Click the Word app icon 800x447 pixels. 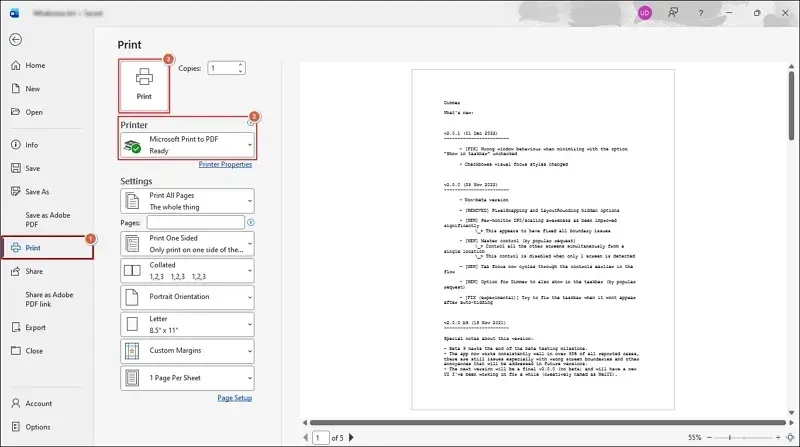point(14,13)
